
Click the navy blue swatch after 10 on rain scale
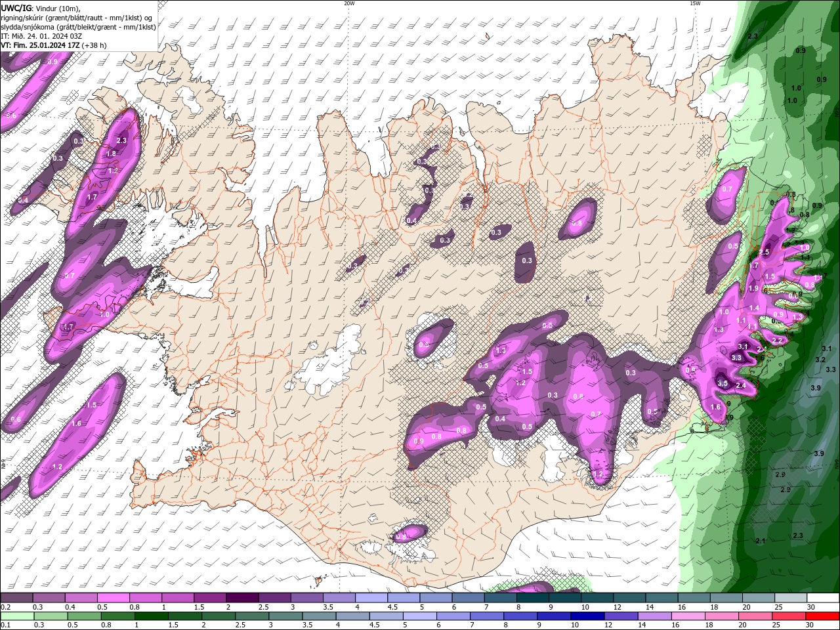(x=587, y=616)
